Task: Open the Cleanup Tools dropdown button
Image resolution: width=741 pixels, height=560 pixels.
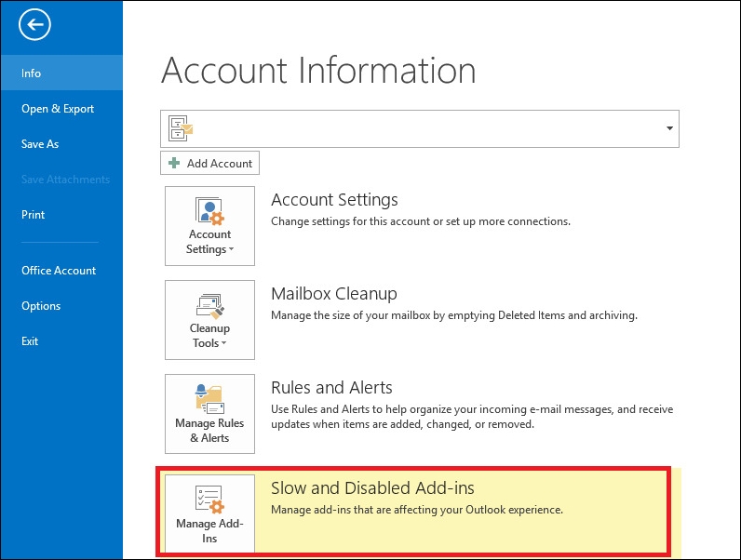Action: click(x=209, y=320)
